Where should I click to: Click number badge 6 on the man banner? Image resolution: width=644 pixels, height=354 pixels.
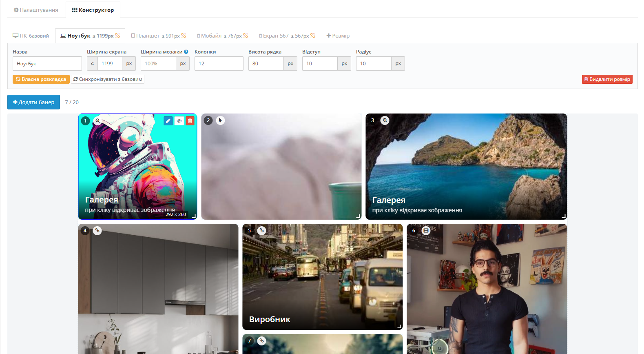click(414, 231)
